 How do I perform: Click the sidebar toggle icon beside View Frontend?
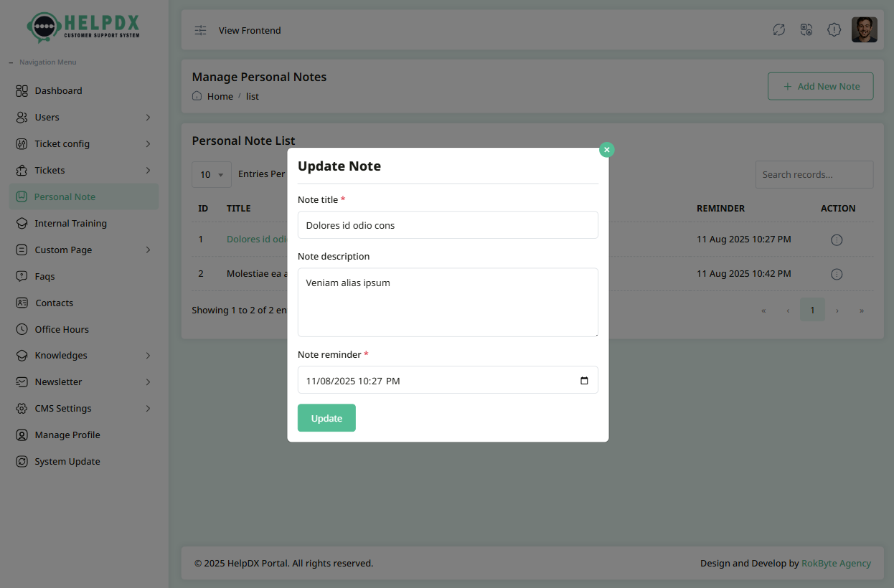201,30
